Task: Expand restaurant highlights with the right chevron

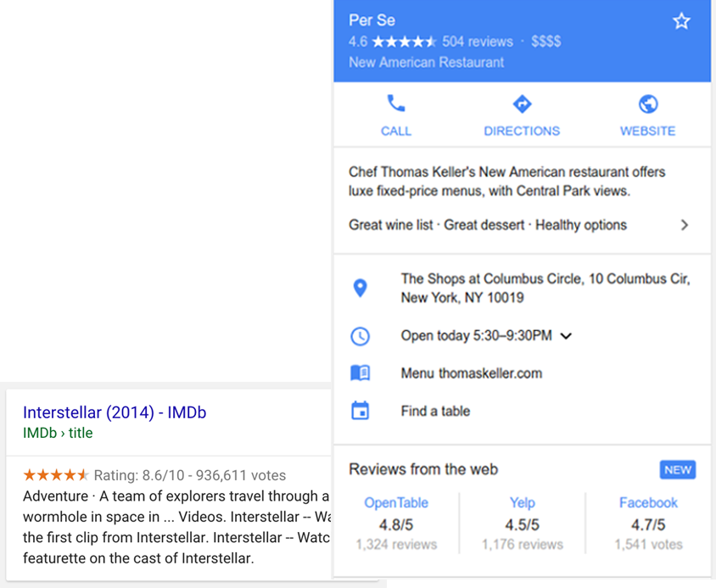Action: click(x=684, y=225)
